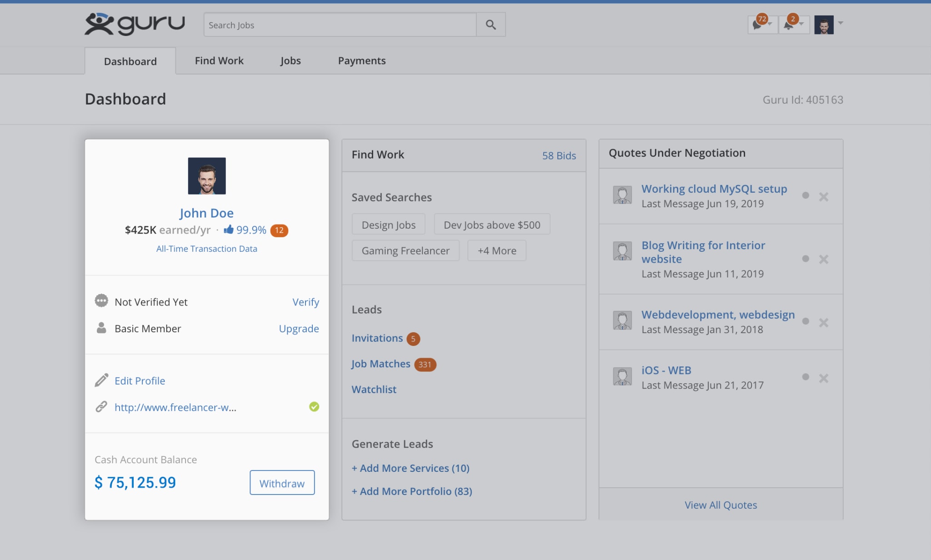This screenshot has height=560, width=931.
Task: Click + Add More Services (10)
Action: 410,468
